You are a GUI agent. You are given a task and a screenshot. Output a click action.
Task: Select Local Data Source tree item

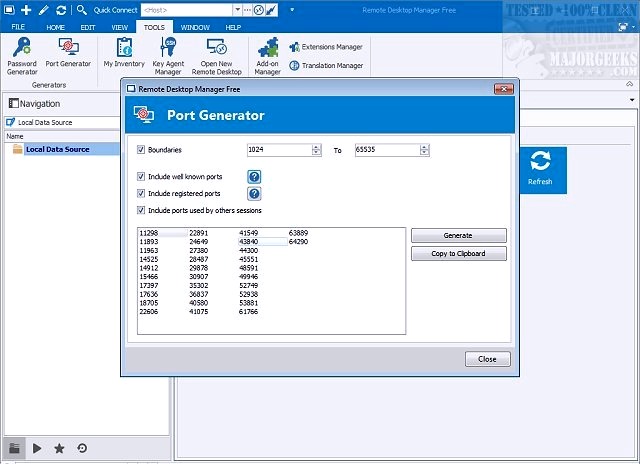click(57, 149)
